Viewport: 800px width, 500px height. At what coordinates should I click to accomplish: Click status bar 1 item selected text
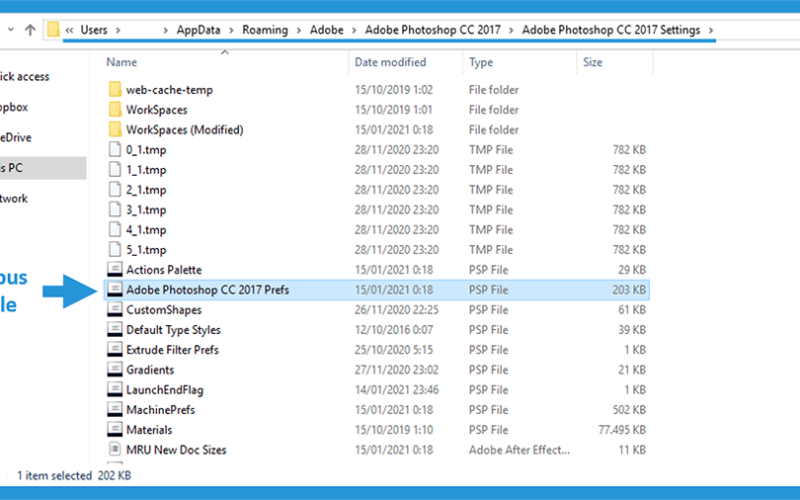click(55, 476)
